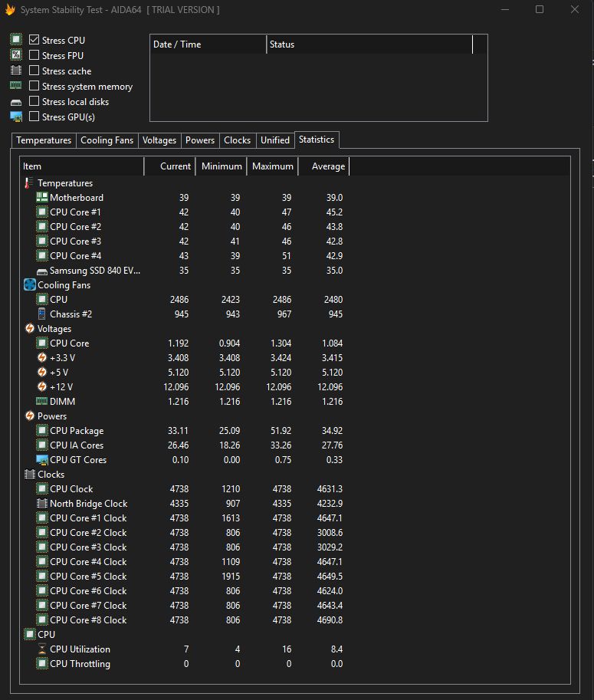
Task: Click the CPU Utilization hourglass icon
Action: (42, 649)
